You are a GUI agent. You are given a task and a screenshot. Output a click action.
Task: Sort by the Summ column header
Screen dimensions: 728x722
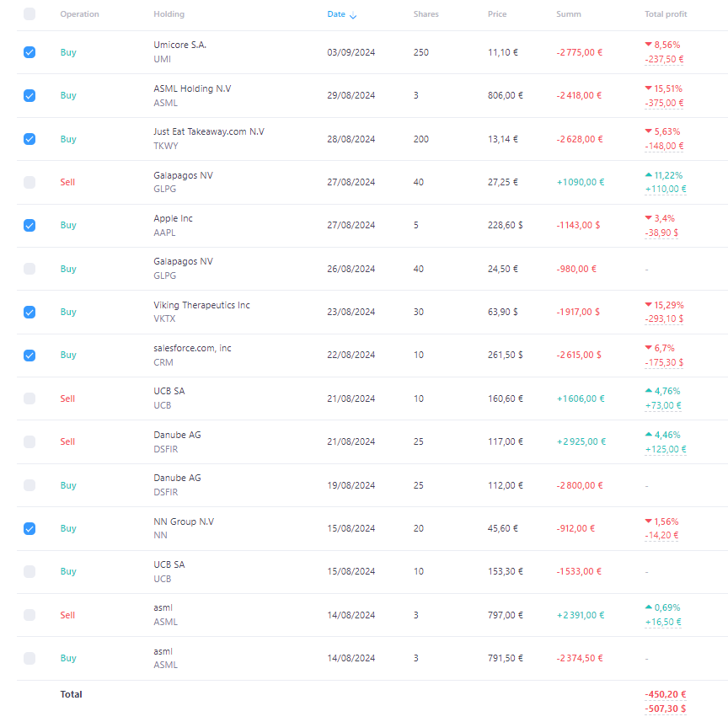pos(568,14)
